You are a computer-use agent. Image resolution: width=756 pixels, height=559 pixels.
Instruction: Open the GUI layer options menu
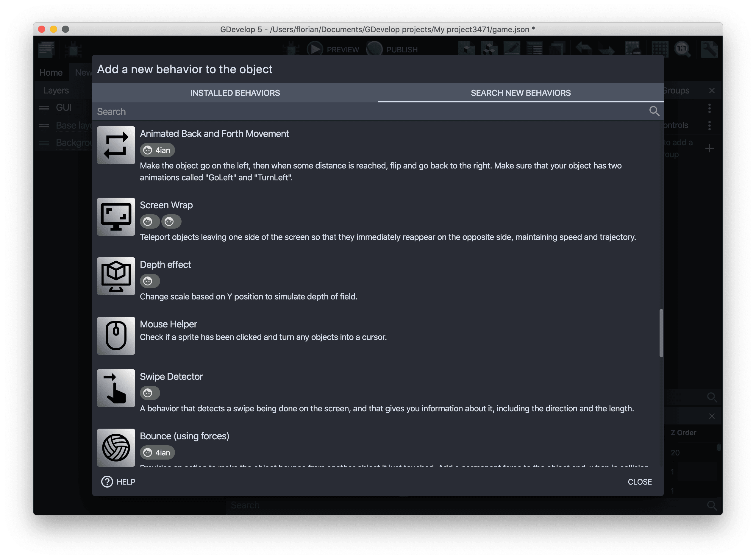tap(709, 108)
